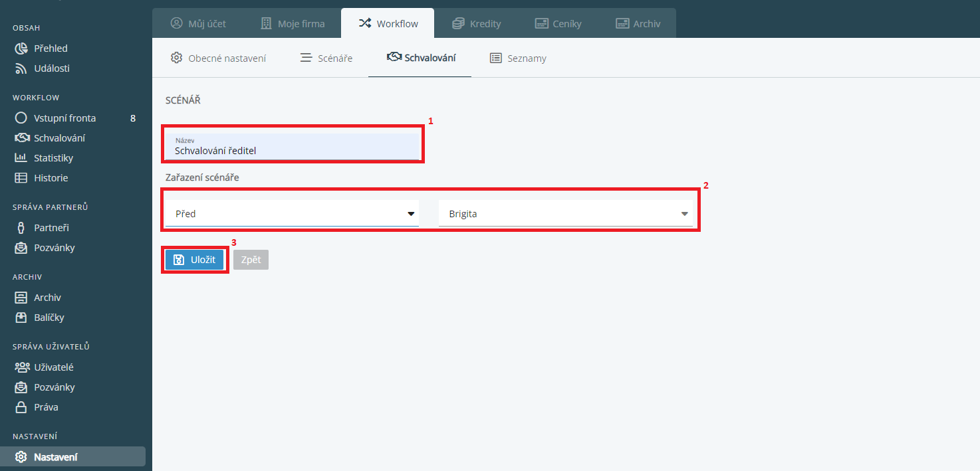Viewport: 980px width, 471px height.
Task: Open Archiv in the sidebar
Action: pyautogui.click(x=47, y=298)
